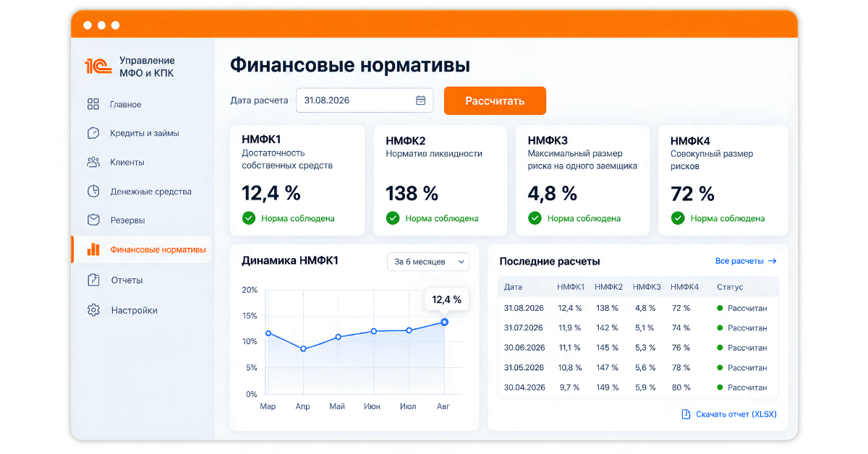Viewport: 868px width, 454px height.
Task: Click the Главное grid icon
Action: coord(93,104)
